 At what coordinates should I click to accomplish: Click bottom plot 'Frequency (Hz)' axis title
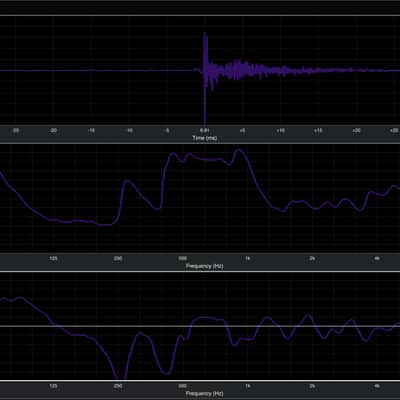tap(205, 394)
